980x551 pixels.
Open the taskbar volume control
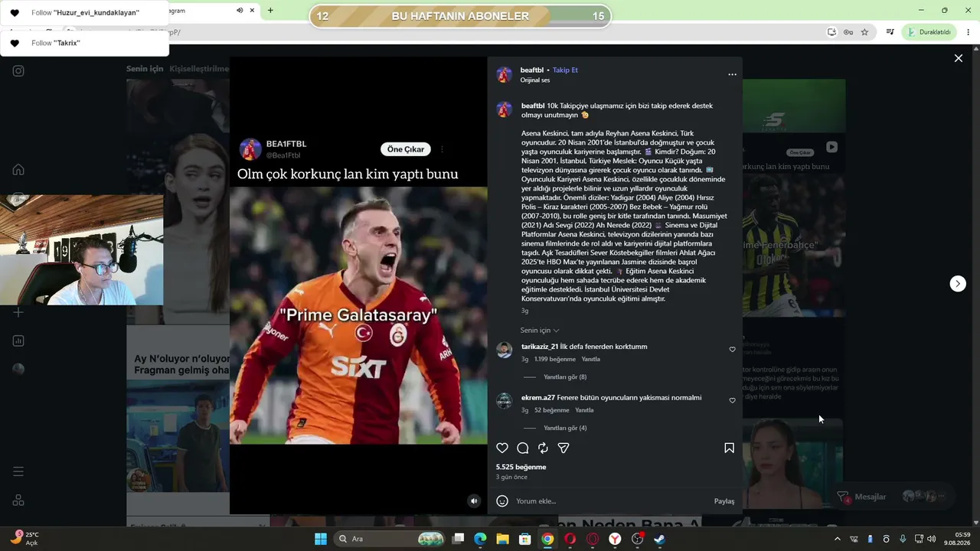(x=932, y=539)
